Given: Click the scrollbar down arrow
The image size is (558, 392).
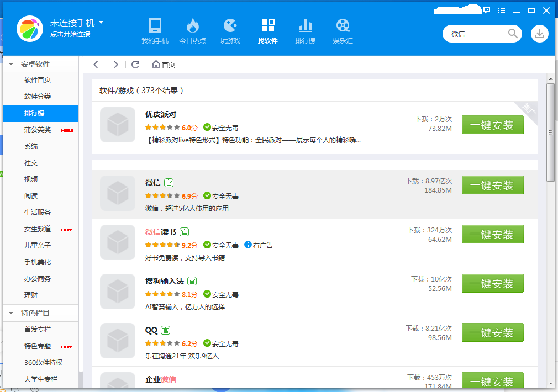Looking at the screenshot, I should click(x=550, y=384).
